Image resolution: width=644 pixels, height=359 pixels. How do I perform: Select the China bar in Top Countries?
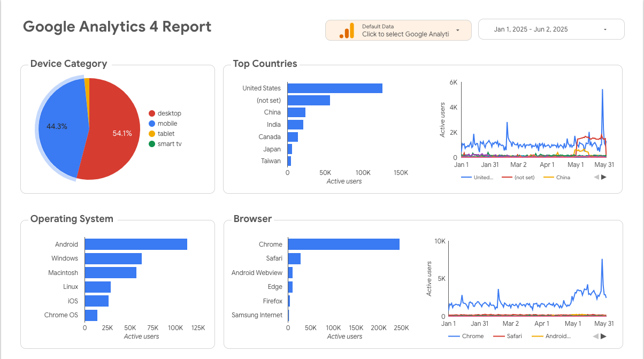(296, 112)
